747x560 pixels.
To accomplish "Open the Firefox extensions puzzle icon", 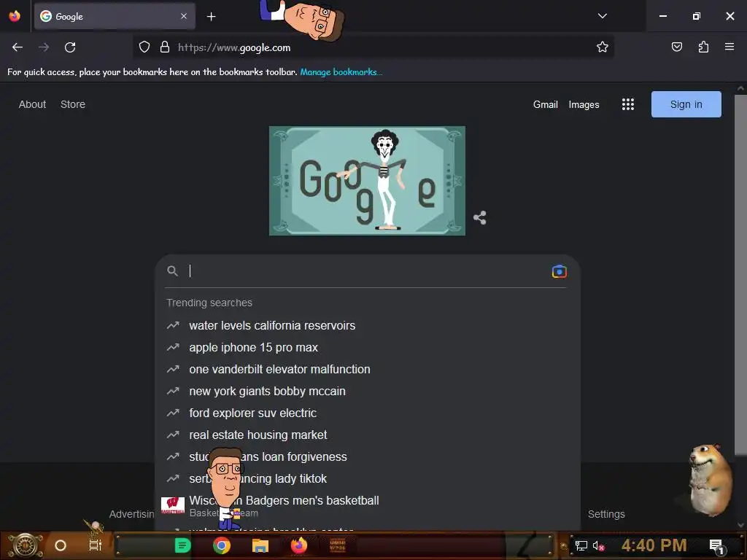I will click(x=703, y=47).
